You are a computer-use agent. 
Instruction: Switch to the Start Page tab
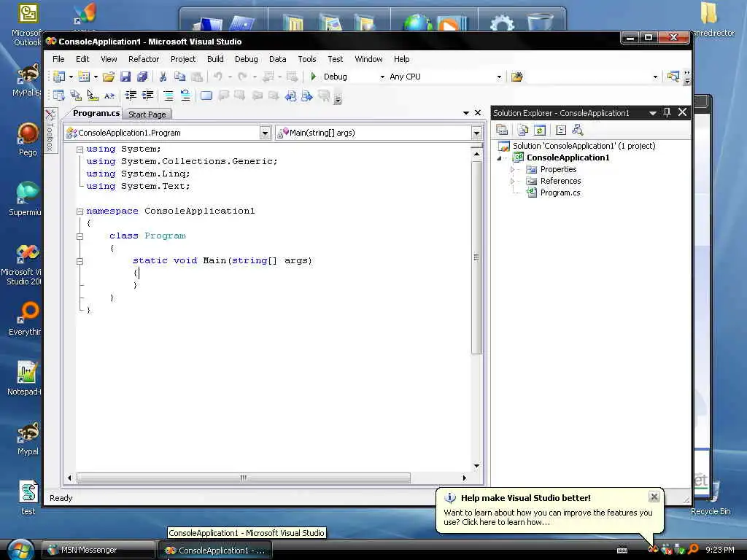coord(147,114)
